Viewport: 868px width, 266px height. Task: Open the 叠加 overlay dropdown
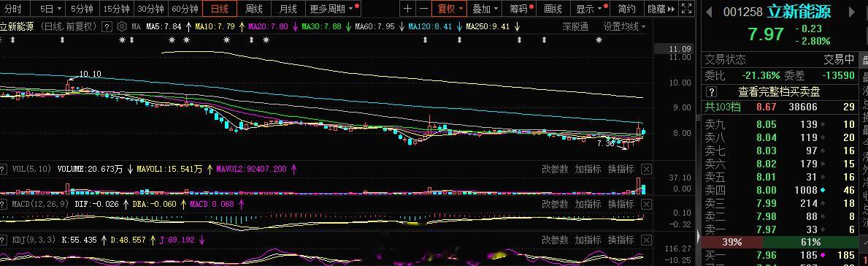(x=485, y=8)
